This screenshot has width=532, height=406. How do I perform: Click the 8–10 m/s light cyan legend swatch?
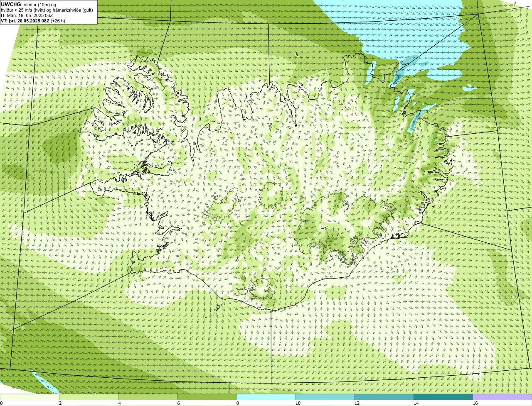tap(266, 397)
